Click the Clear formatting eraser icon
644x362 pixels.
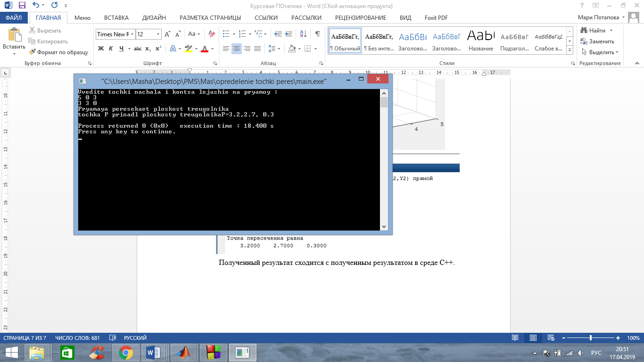coord(212,34)
